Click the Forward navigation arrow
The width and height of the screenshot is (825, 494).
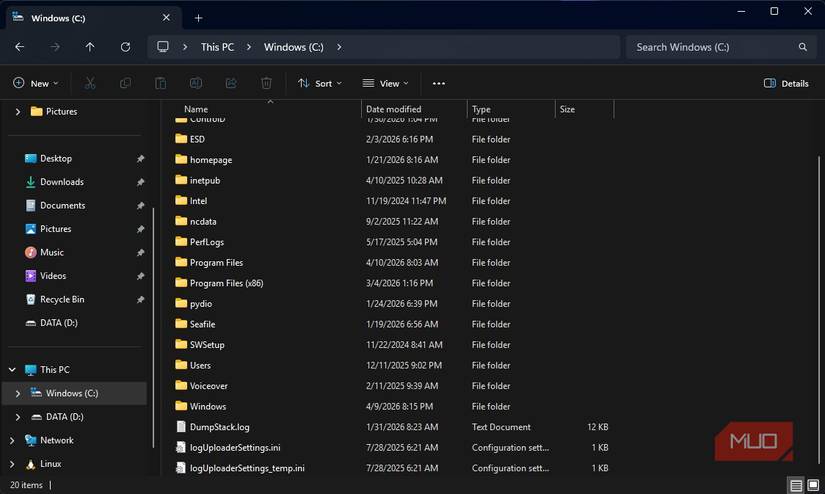(x=55, y=47)
